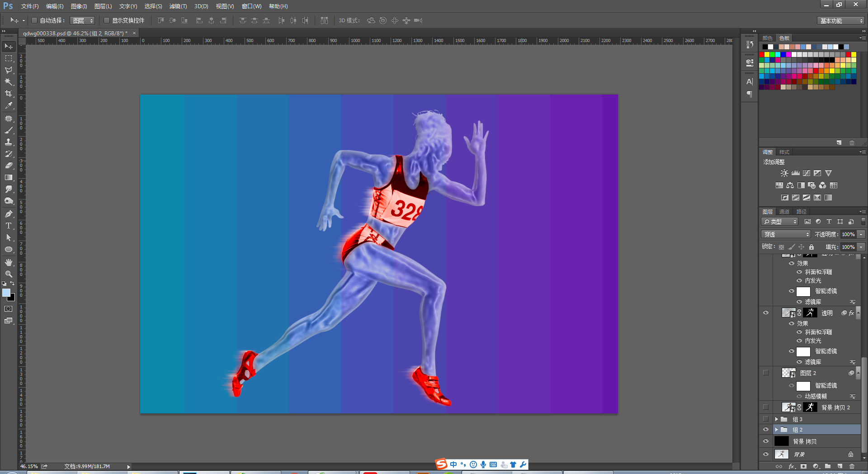Expand the 组 2 group
The image size is (868, 474).
[776, 430]
